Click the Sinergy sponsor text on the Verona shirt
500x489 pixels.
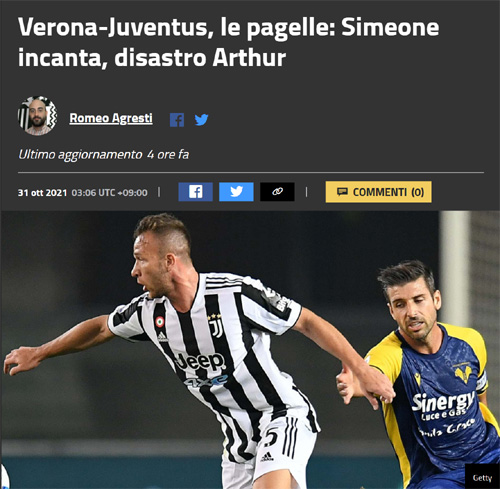click(443, 401)
